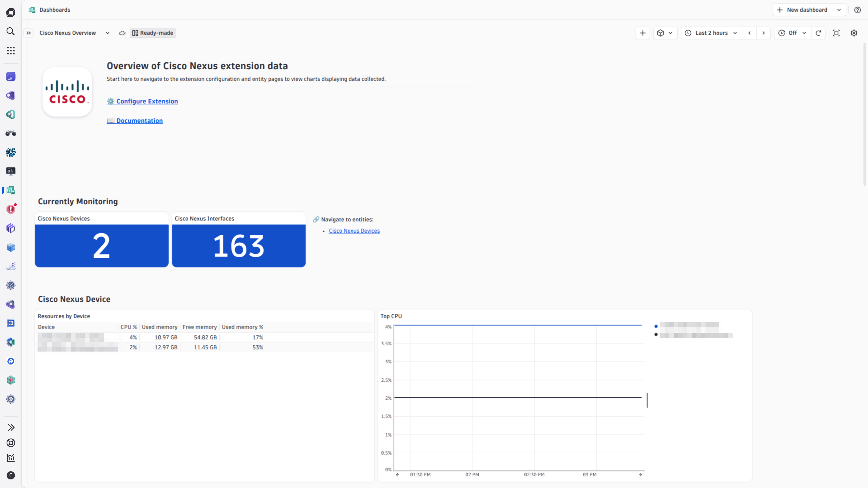Click the blue 4% line in Top CPU
This screenshot has width=868, height=488.
click(x=518, y=325)
